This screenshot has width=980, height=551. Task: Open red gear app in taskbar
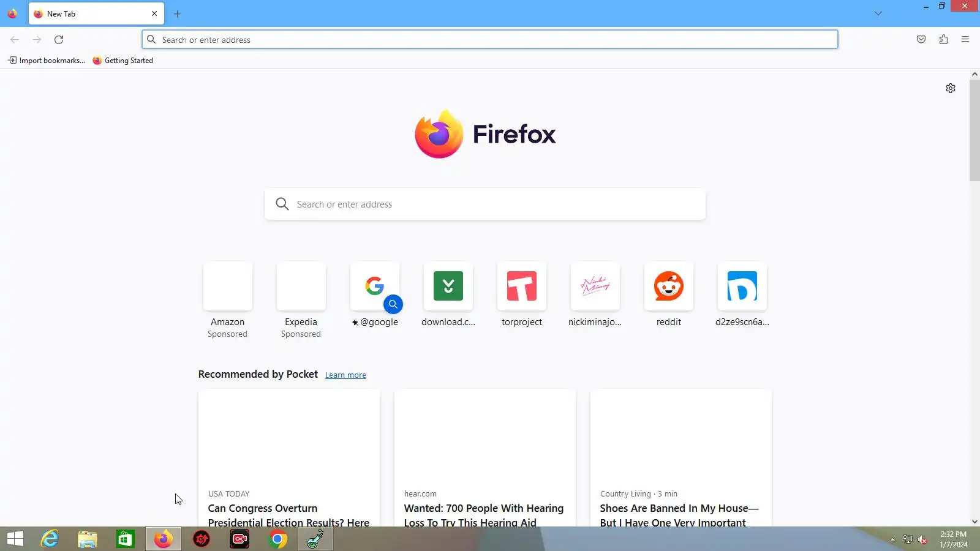tap(202, 539)
